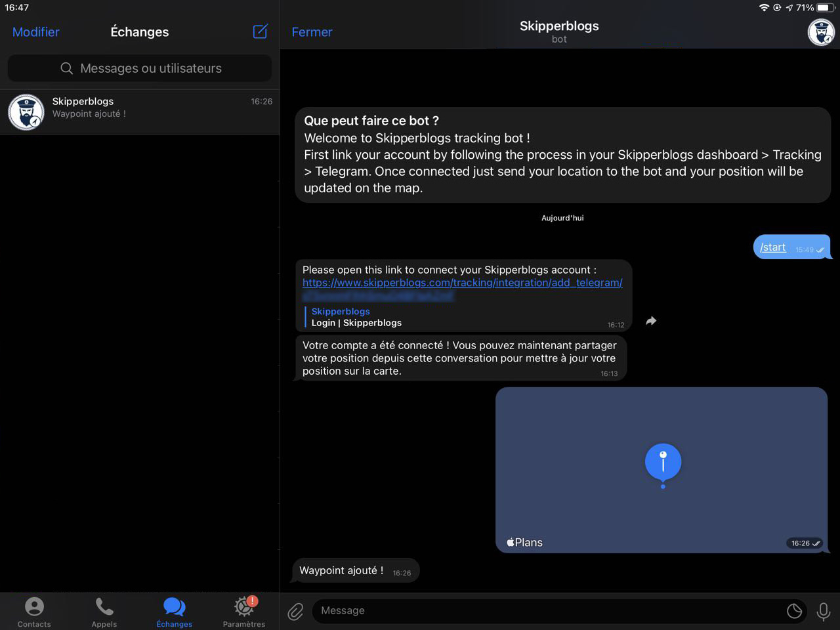Tap the Que peut faire ce bot description

pos(563,155)
